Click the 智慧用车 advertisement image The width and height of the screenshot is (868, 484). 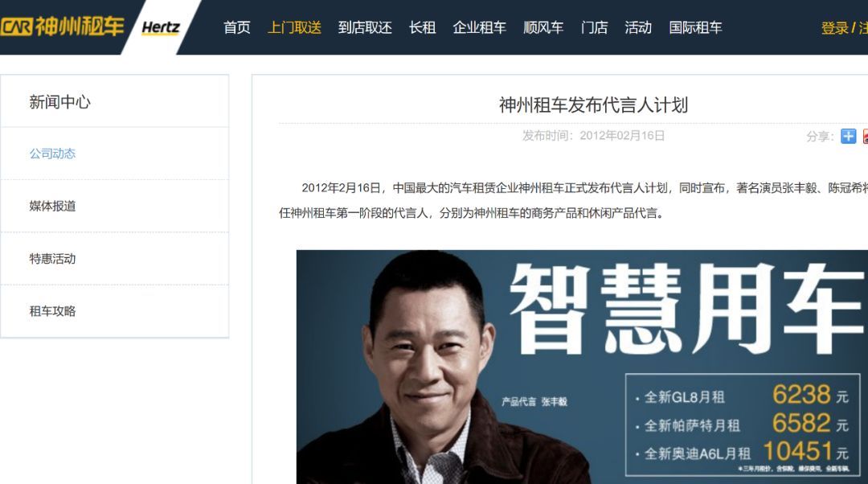coord(582,367)
